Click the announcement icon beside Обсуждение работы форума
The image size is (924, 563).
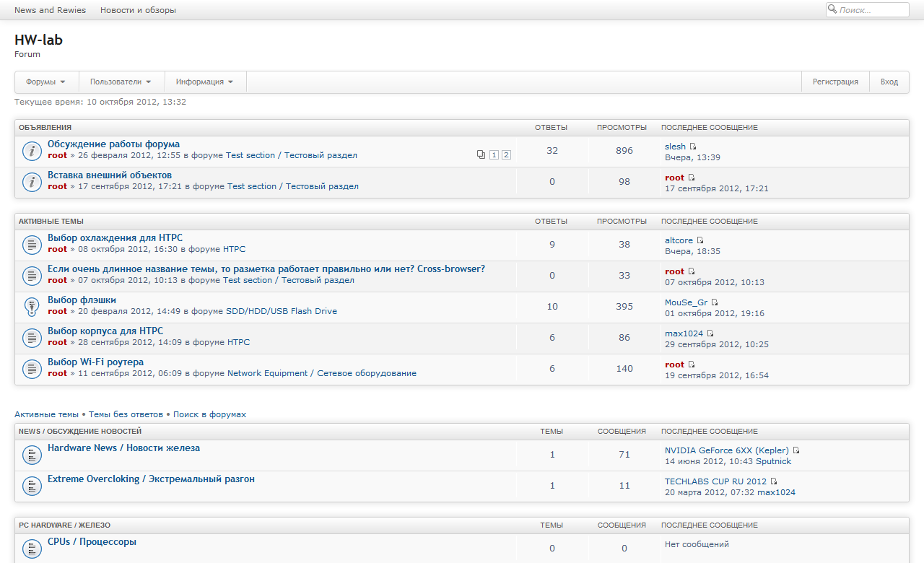(x=31, y=151)
